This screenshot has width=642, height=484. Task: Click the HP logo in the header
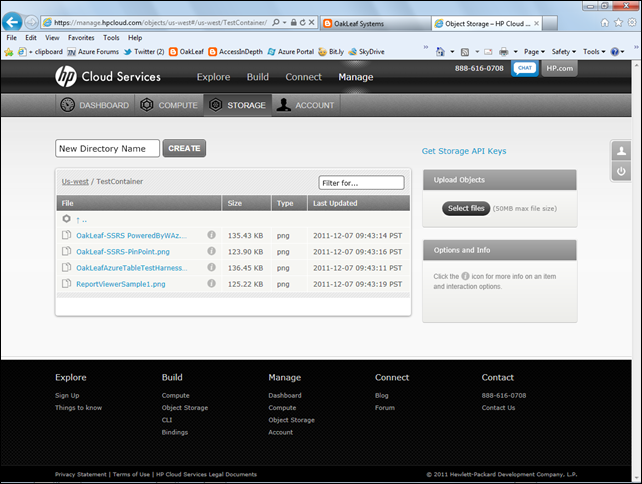[x=66, y=76]
